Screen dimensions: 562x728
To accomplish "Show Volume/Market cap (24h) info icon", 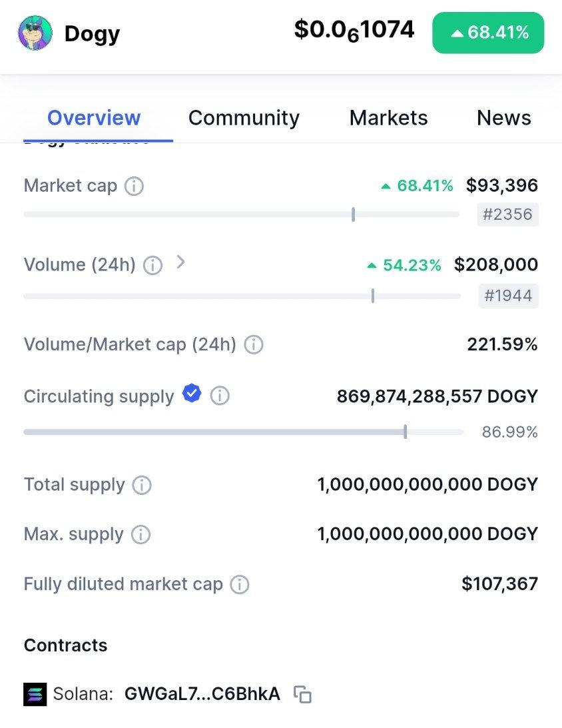I will point(254,345).
